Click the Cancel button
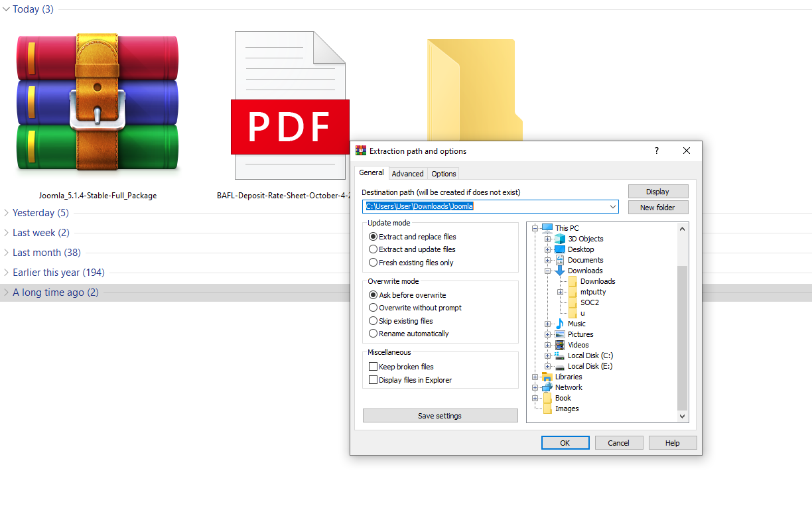 (x=619, y=443)
